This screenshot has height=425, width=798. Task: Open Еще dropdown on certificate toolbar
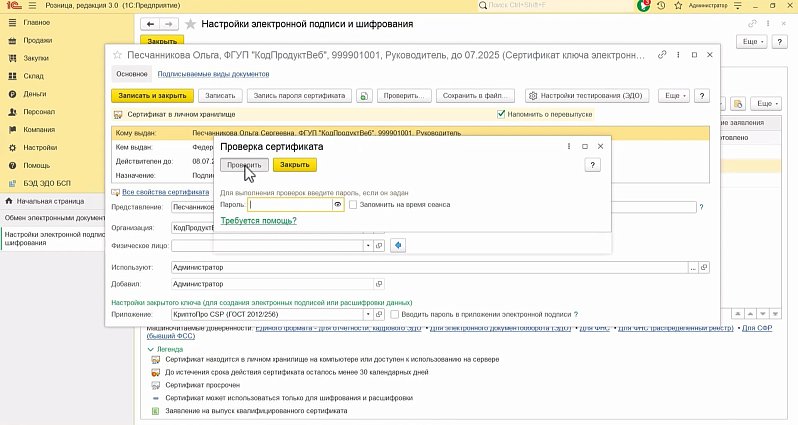coord(674,96)
